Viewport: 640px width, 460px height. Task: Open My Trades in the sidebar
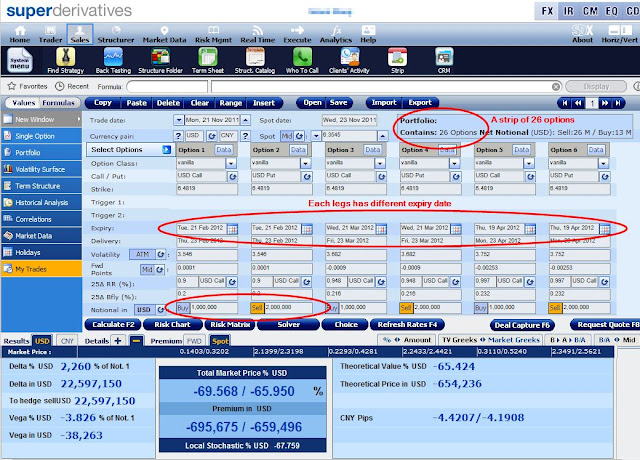41,269
